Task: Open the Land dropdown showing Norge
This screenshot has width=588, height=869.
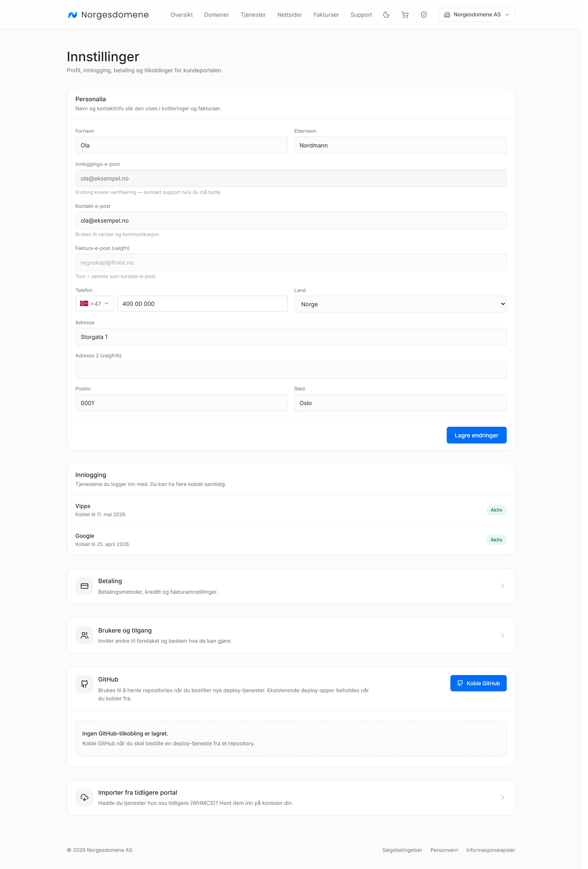Action: pyautogui.click(x=400, y=304)
